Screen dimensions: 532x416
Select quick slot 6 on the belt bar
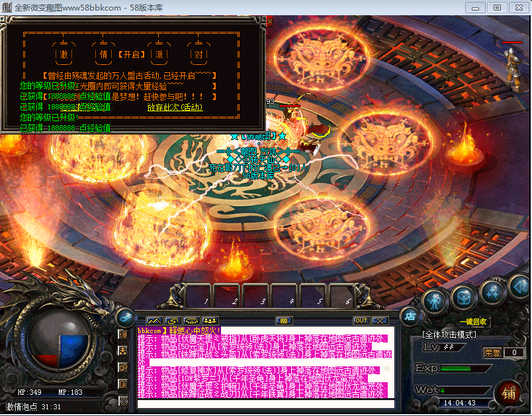(x=342, y=296)
